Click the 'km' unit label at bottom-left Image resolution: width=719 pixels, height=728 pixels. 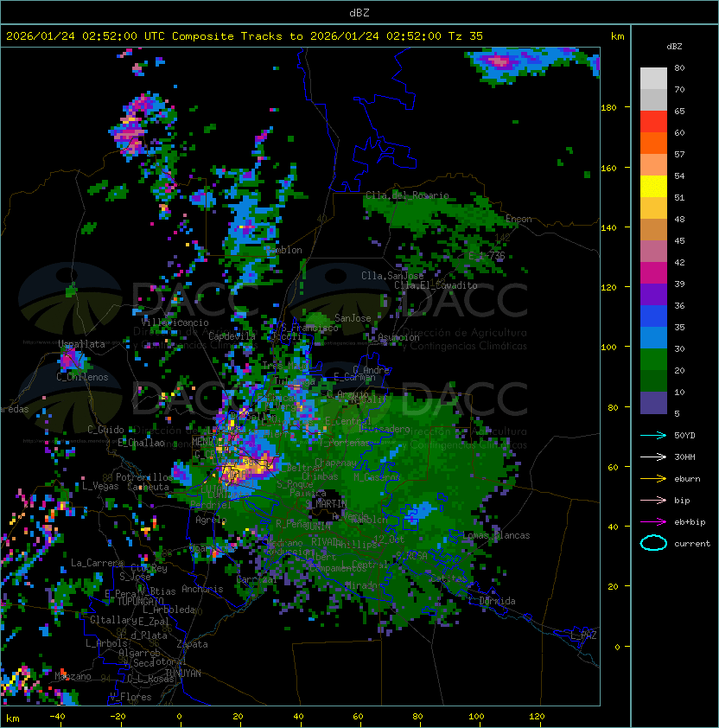13,718
